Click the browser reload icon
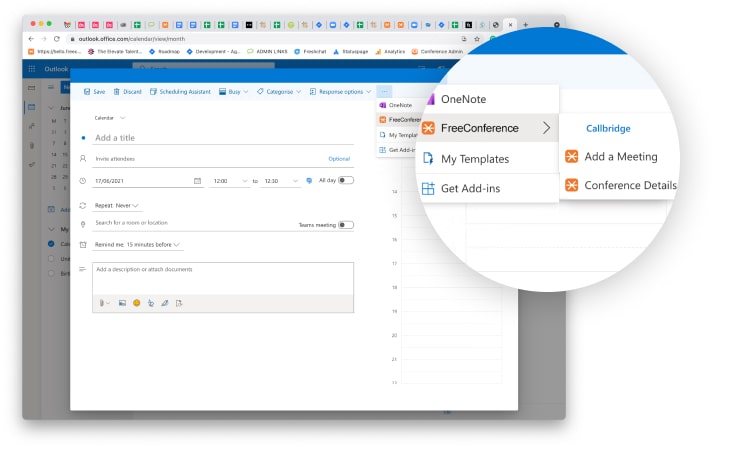The height and width of the screenshot is (450, 736). pos(56,39)
